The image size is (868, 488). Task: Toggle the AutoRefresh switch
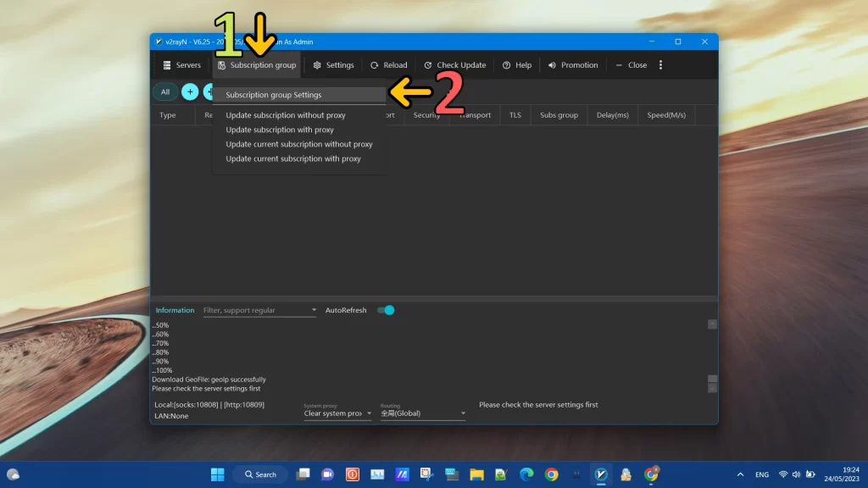pyautogui.click(x=386, y=310)
